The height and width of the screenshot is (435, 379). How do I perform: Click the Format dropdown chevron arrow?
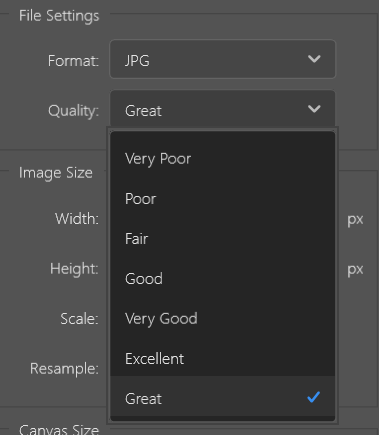314,59
